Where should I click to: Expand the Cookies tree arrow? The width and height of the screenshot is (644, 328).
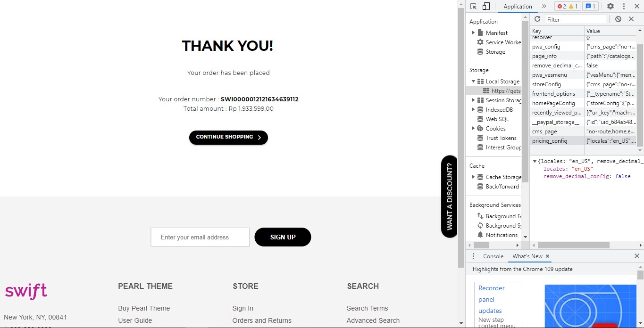tap(473, 129)
